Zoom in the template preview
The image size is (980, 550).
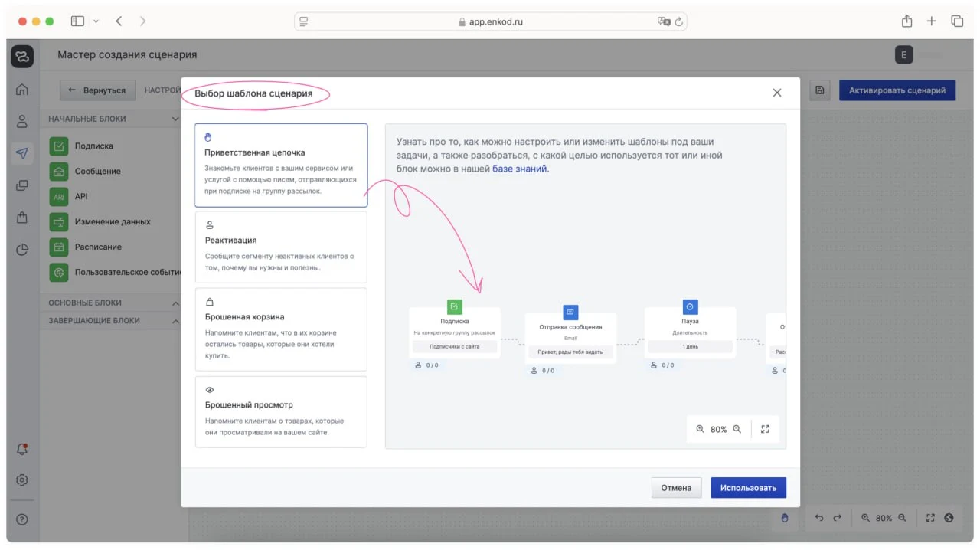click(x=700, y=430)
